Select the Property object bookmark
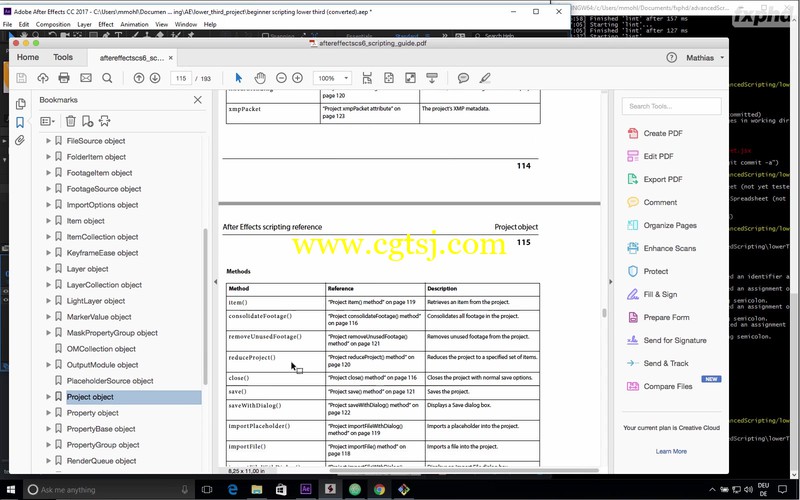 click(x=92, y=413)
